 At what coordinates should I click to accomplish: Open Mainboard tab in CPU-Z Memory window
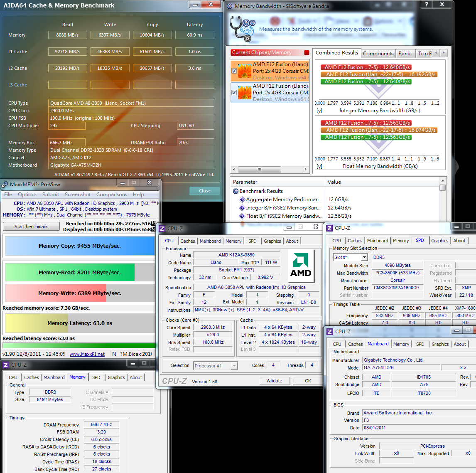tap(54, 377)
